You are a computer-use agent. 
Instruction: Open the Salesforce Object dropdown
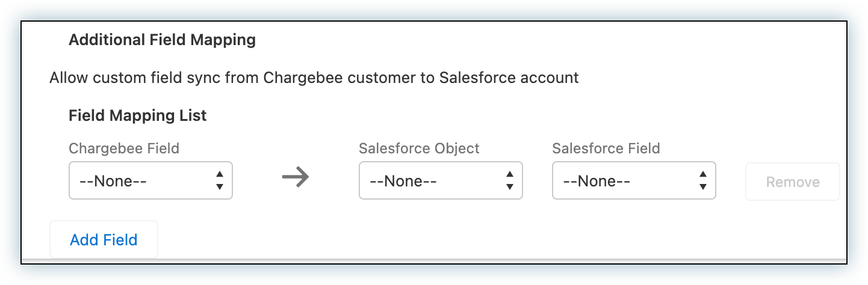tap(441, 180)
